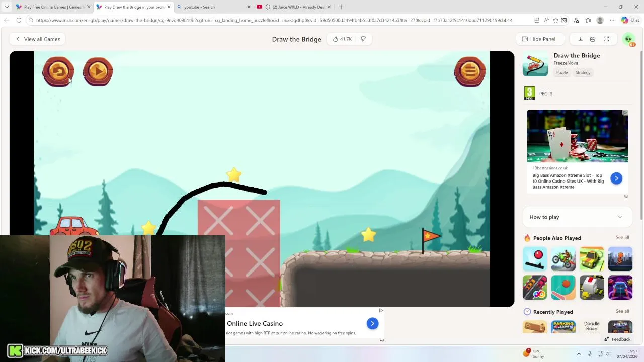Open the red ball game thumbnail
Screen dimensions: 644x362
pos(535,259)
